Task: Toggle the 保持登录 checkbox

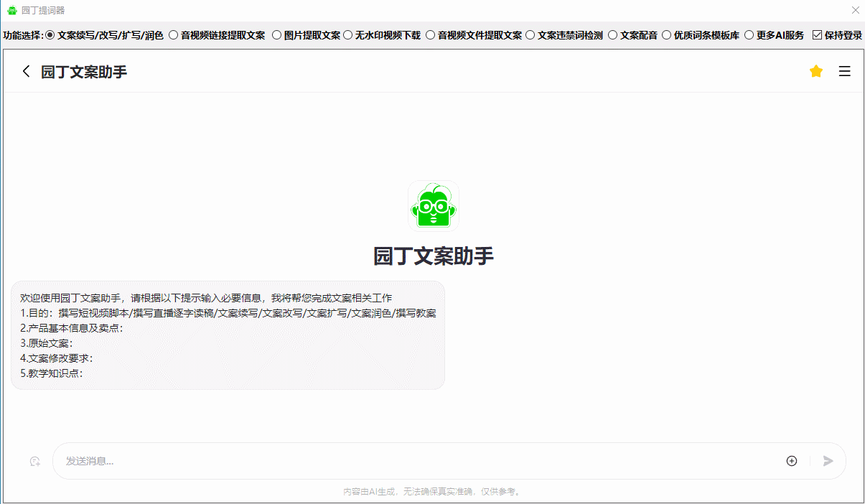Action: click(x=817, y=35)
